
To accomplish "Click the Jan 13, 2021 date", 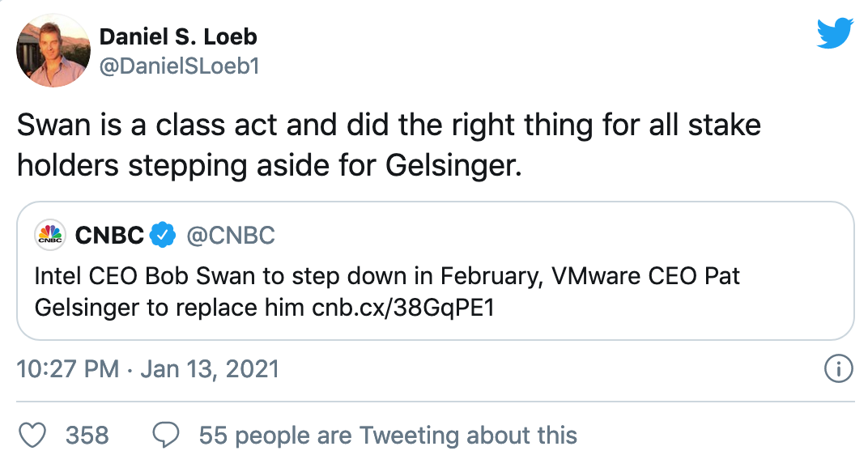I will coord(210,370).
